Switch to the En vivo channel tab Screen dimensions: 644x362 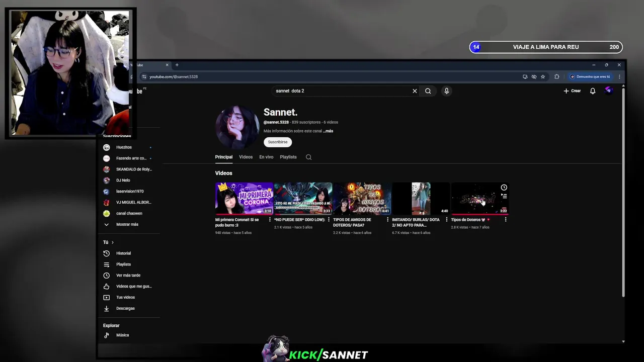pos(266,157)
